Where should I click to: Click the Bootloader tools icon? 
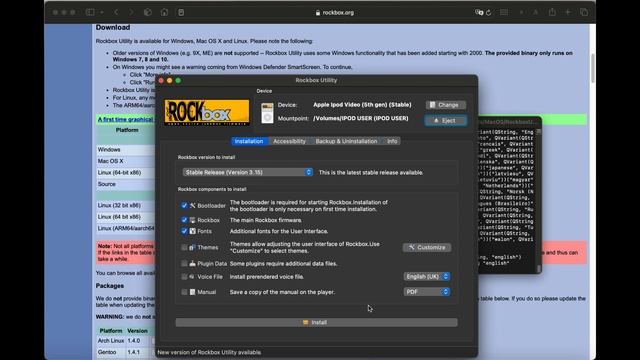193,206
